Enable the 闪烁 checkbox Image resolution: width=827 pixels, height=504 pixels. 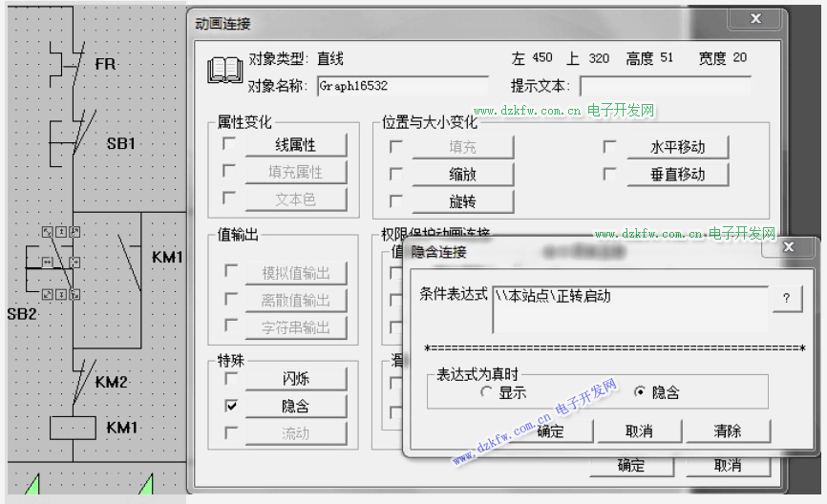[230, 378]
